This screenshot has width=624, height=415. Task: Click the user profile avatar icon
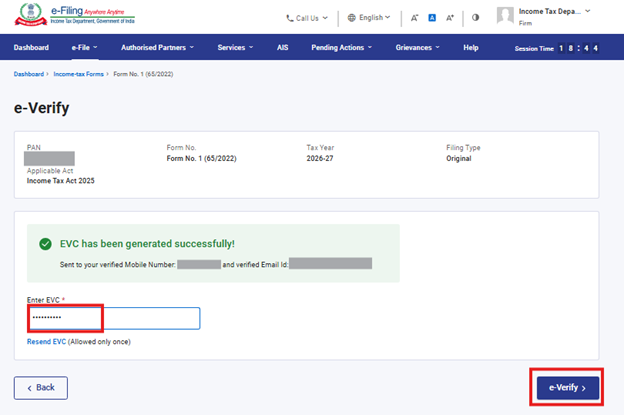[505, 16]
